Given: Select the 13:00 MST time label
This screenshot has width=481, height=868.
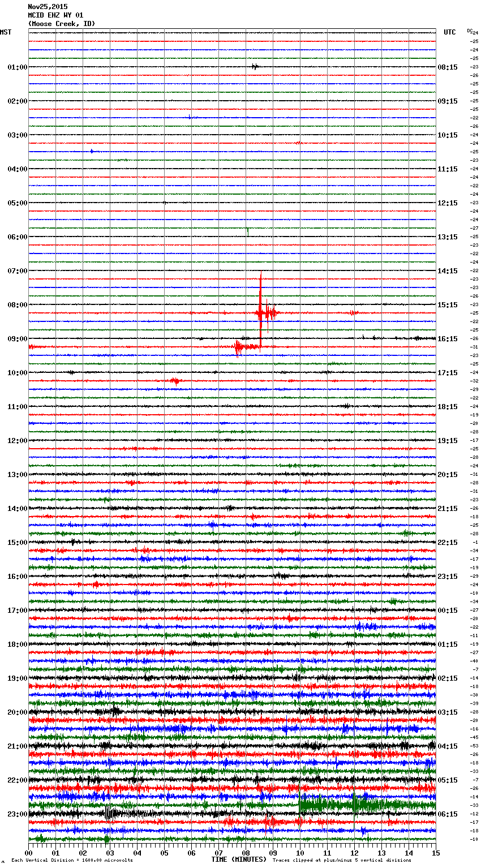Looking at the screenshot, I should click(18, 475).
